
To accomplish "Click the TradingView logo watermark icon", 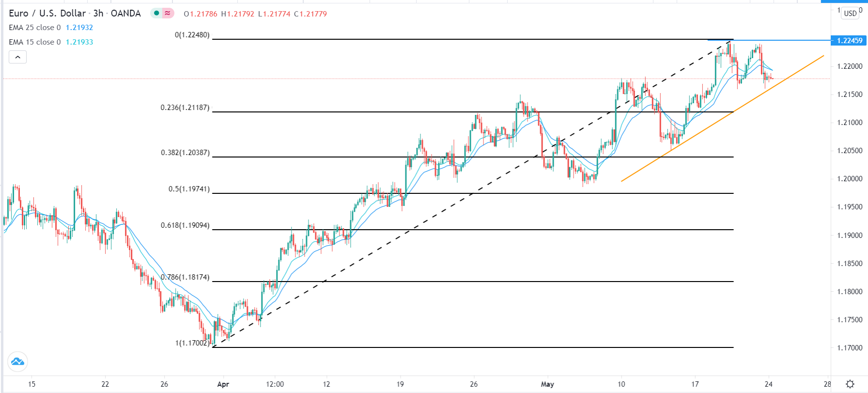I will (x=18, y=362).
